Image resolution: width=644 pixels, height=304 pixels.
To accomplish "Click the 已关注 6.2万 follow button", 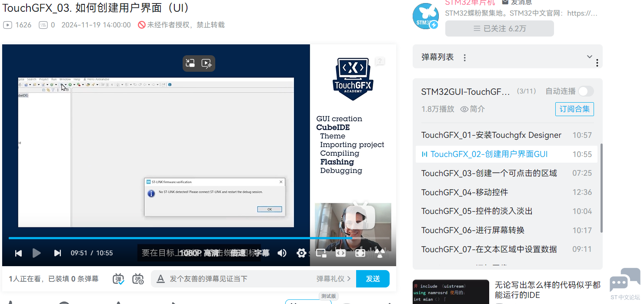I will coord(500,28).
